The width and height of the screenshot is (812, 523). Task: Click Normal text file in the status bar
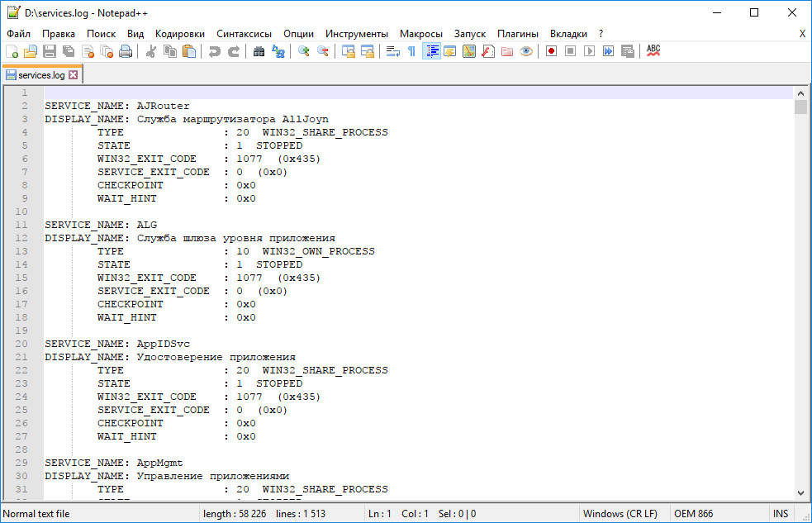[36, 514]
